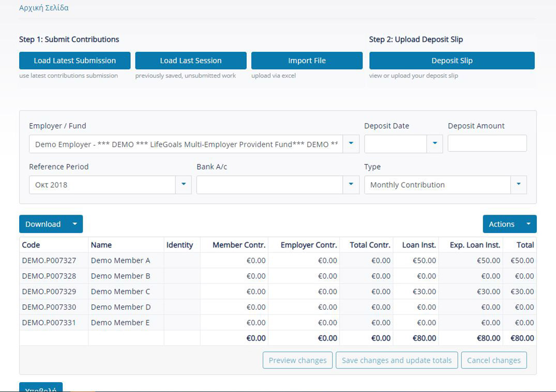Click Demo Member E's Total cell

click(x=520, y=323)
